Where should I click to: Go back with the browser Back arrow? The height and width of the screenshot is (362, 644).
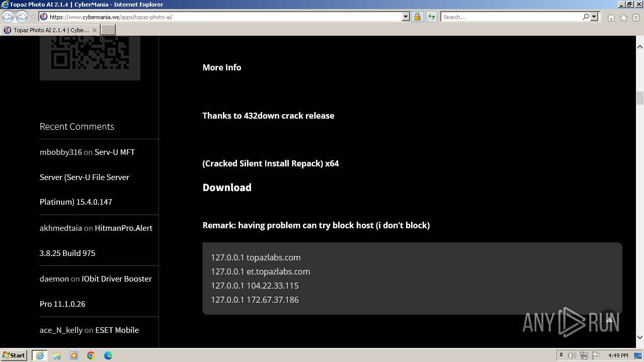[8, 17]
